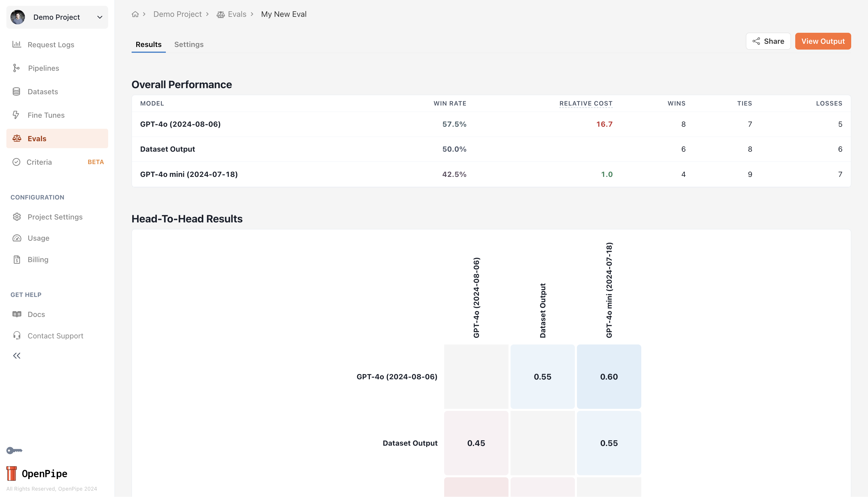Open Contact Support from sidebar
Viewport: 868px width, 497px height.
pos(55,336)
